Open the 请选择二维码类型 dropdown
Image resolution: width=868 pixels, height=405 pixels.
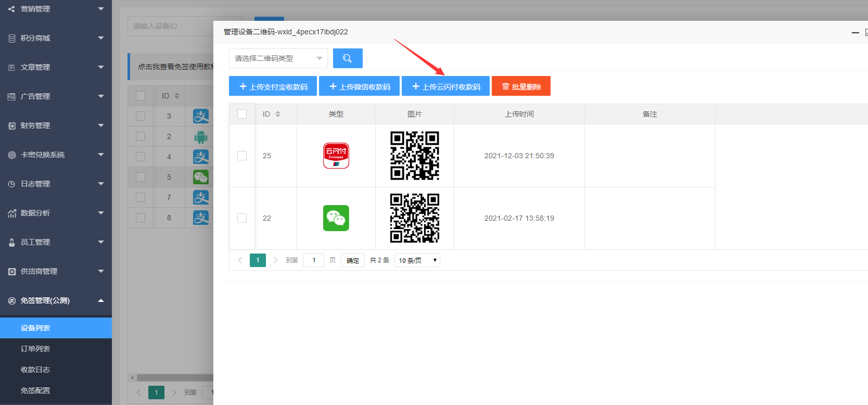[278, 58]
